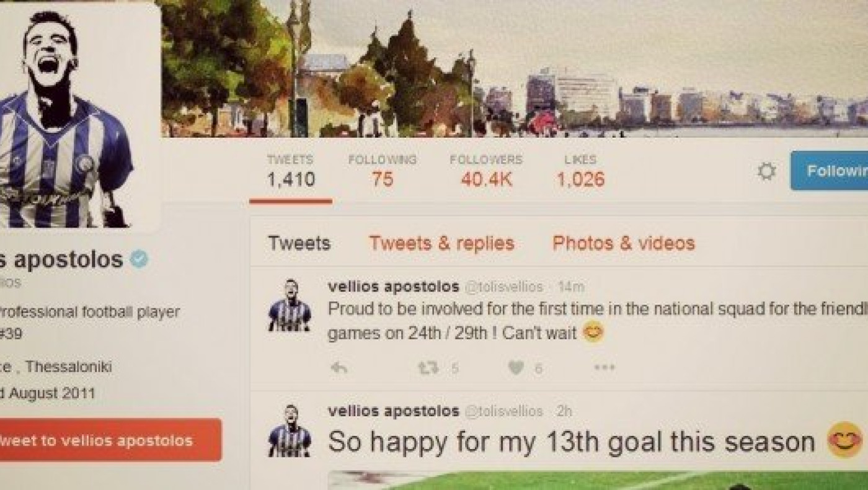The width and height of the screenshot is (868, 490).
Task: Open the gear settings icon
Action: click(766, 171)
